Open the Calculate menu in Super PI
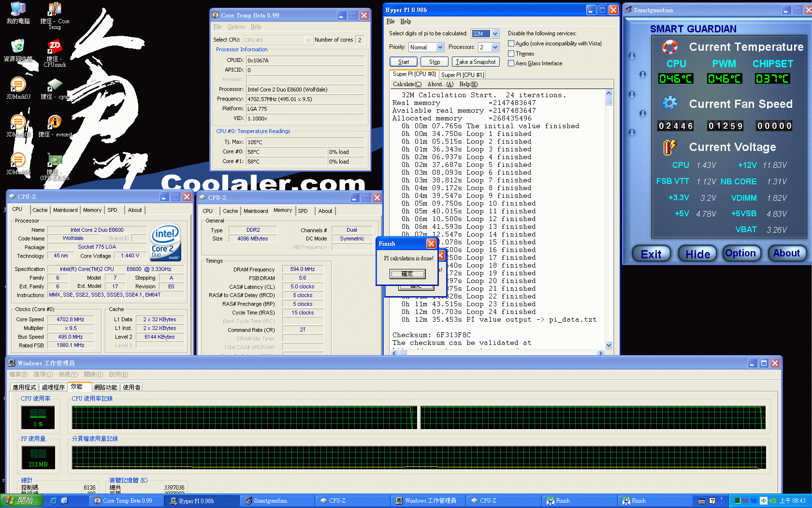The width and height of the screenshot is (812, 508). (407, 84)
